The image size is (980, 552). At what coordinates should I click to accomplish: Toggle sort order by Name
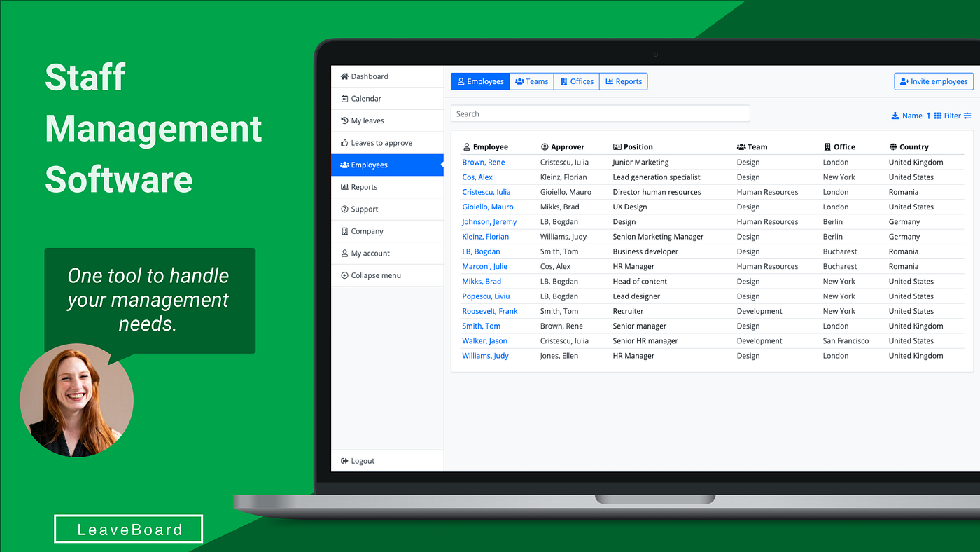tap(916, 116)
